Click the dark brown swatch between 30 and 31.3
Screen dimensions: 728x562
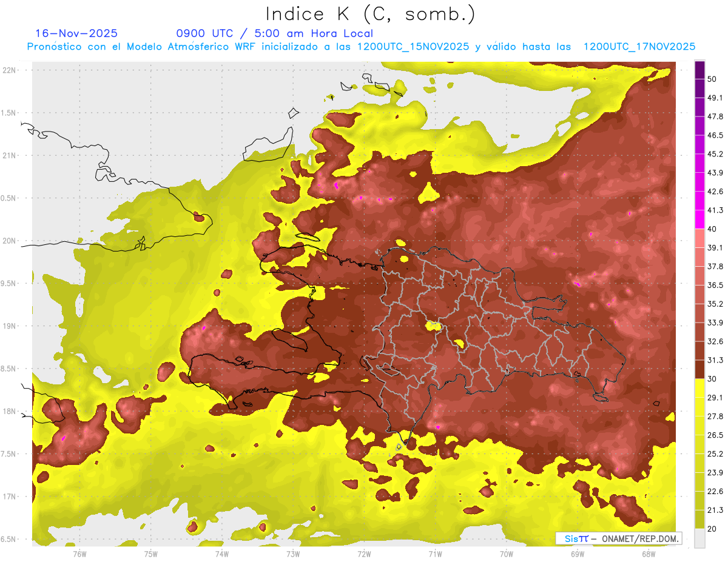click(x=699, y=370)
